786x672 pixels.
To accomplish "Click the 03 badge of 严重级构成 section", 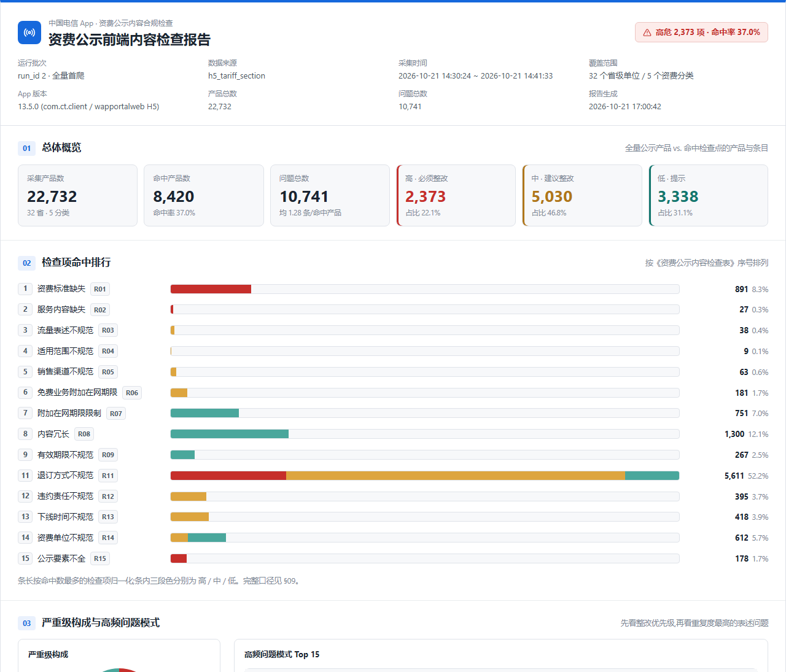I will click(x=26, y=623).
